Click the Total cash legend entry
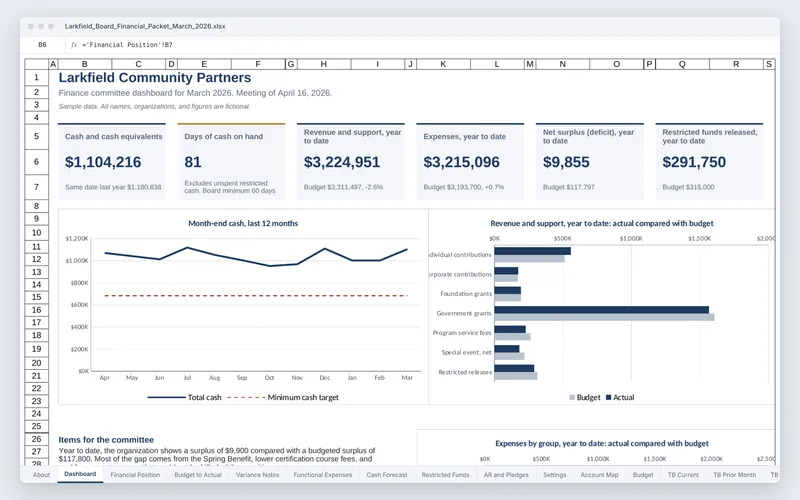The height and width of the screenshot is (500, 800). (185, 397)
